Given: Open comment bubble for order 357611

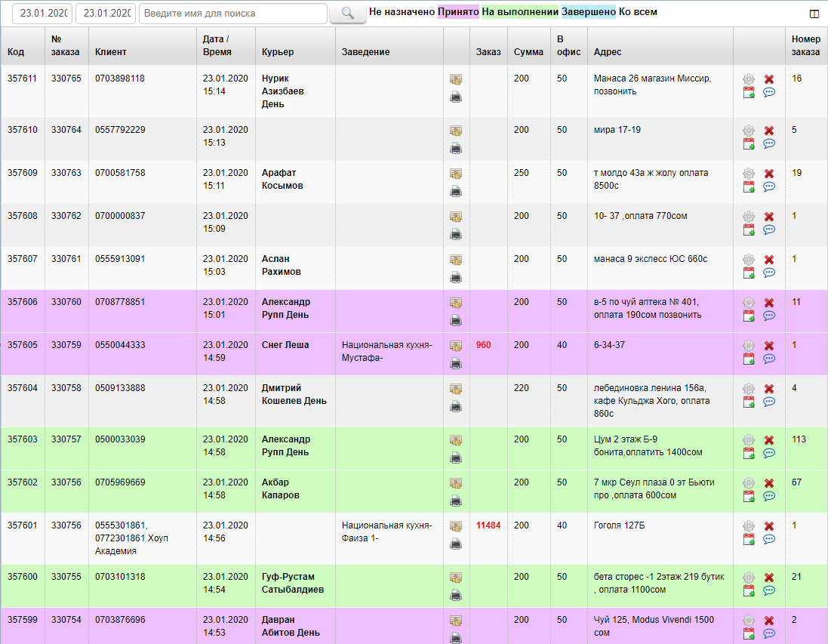Looking at the screenshot, I should (769, 92).
